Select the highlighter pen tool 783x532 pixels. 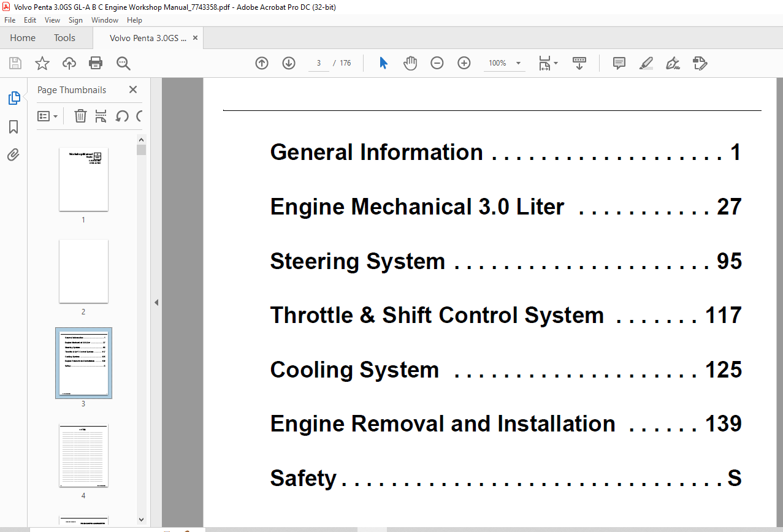click(646, 63)
